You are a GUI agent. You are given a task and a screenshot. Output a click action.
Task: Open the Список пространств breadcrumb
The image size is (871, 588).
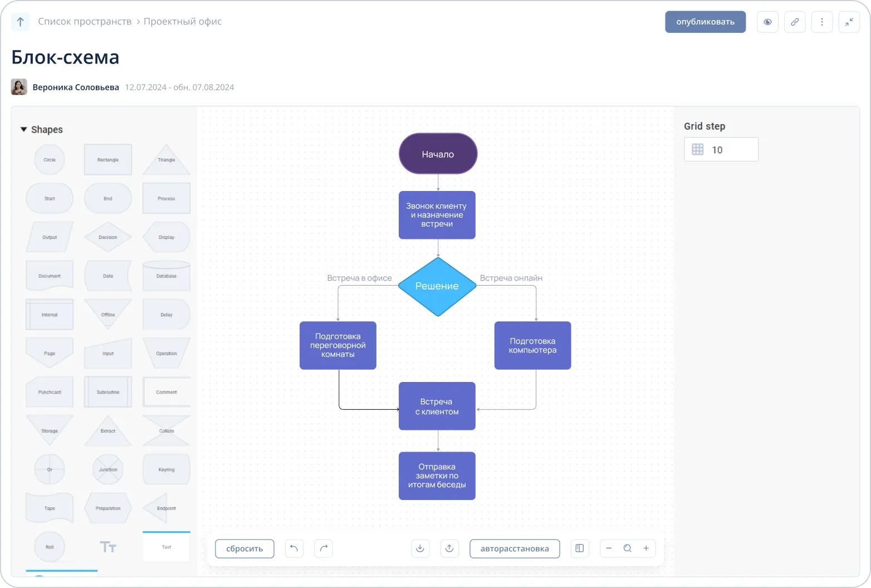click(85, 22)
